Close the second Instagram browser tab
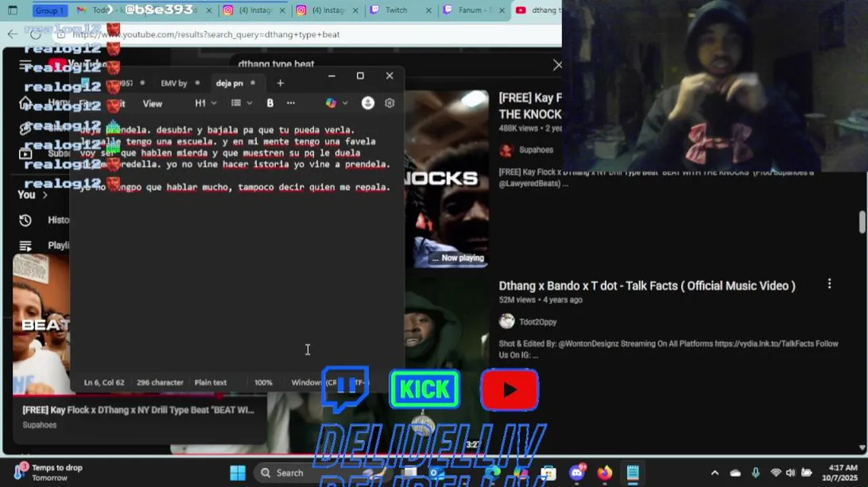868x487 pixels. pyautogui.click(x=356, y=10)
